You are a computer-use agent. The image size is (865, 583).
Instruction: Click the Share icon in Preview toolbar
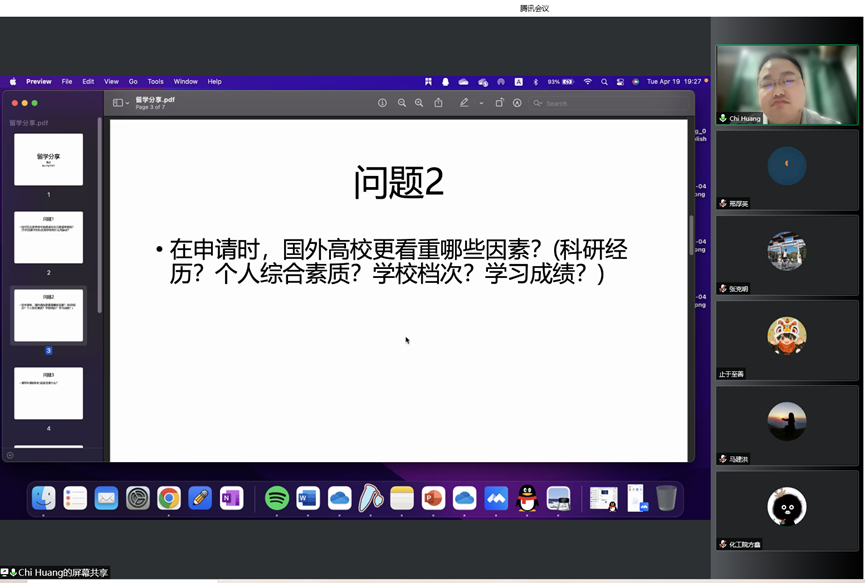[x=438, y=103]
